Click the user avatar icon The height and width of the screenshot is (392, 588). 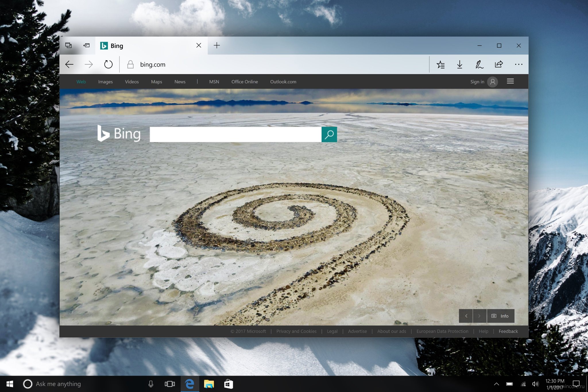(x=493, y=82)
